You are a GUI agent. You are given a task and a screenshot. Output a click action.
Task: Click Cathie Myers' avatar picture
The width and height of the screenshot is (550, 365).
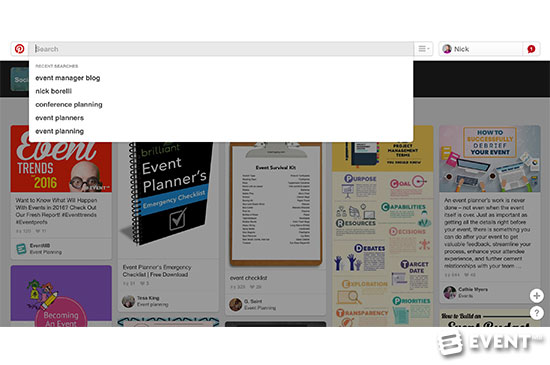[450, 292]
